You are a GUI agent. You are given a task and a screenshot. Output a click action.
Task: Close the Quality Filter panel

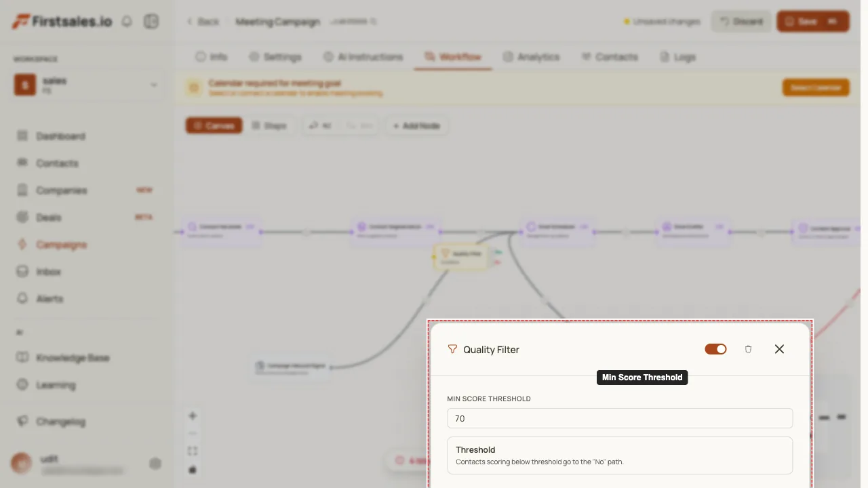tap(779, 349)
